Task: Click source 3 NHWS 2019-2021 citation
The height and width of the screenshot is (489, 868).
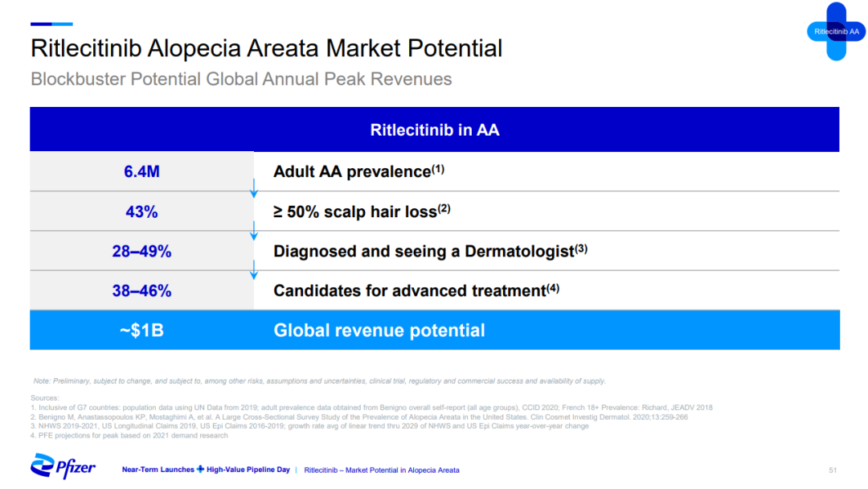Action: click(x=309, y=426)
